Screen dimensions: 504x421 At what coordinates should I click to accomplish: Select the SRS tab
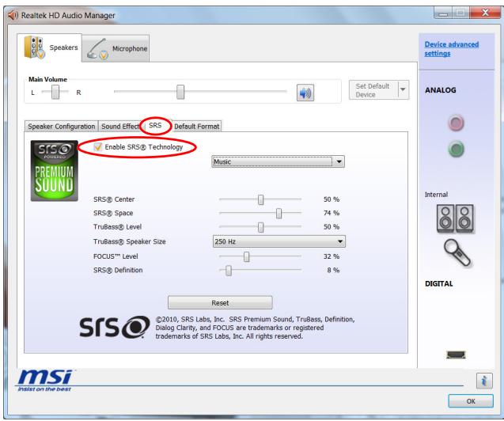[x=155, y=125]
